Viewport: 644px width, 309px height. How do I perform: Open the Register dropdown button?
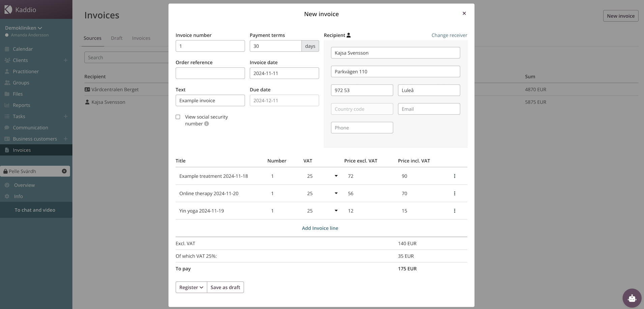(191, 287)
